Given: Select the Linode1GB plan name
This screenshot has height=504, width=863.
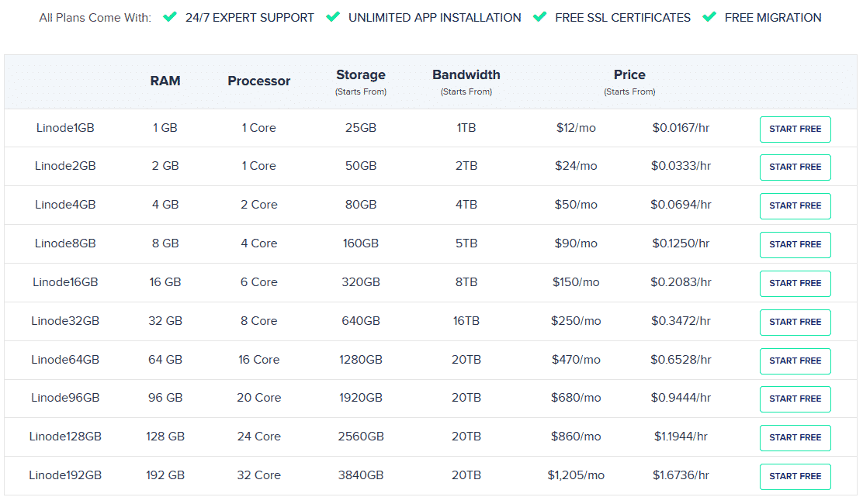Looking at the screenshot, I should [65, 127].
